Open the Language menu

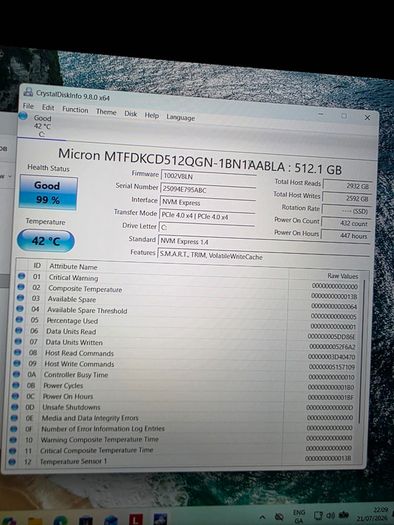pos(180,117)
